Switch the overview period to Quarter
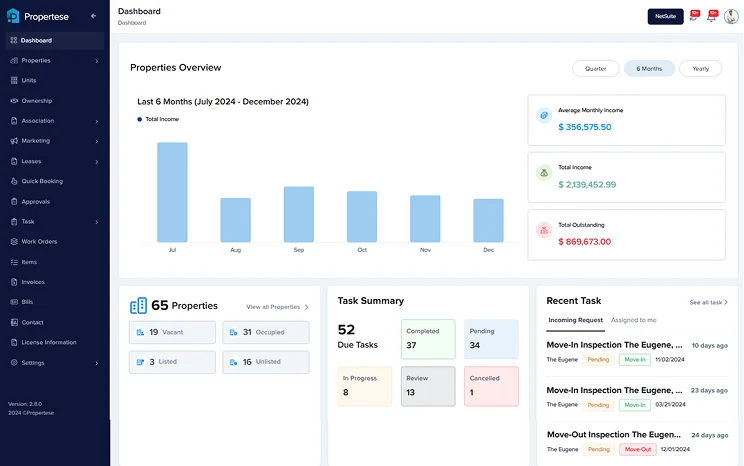Screen dimensions: 744x466 595,69
